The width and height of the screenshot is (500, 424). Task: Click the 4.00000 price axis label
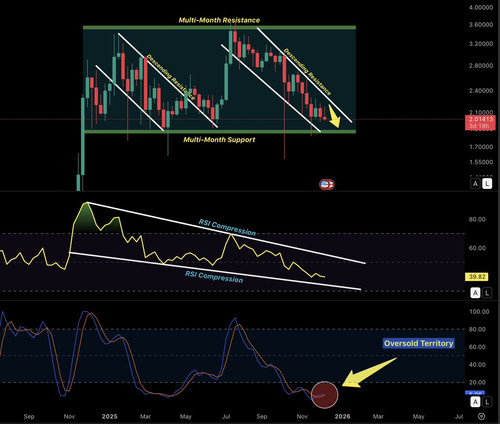point(481,7)
